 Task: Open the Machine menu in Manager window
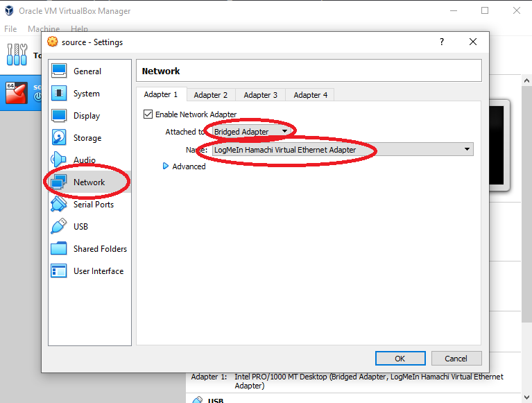44,29
